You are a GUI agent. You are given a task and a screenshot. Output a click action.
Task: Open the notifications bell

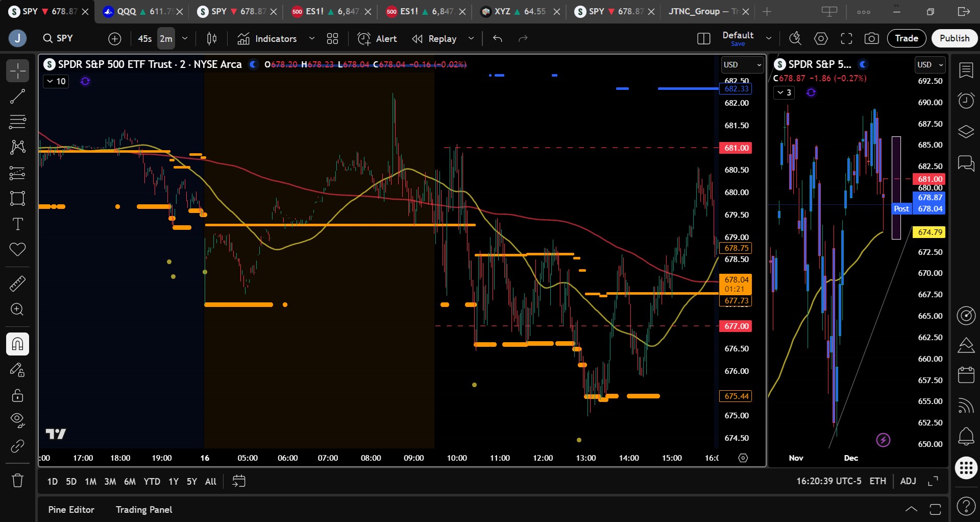click(966, 436)
